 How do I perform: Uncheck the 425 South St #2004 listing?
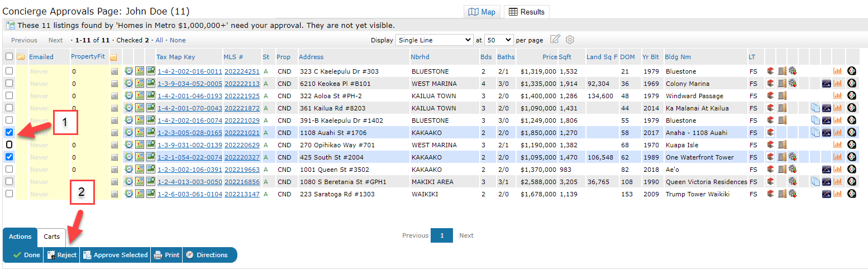(x=9, y=157)
